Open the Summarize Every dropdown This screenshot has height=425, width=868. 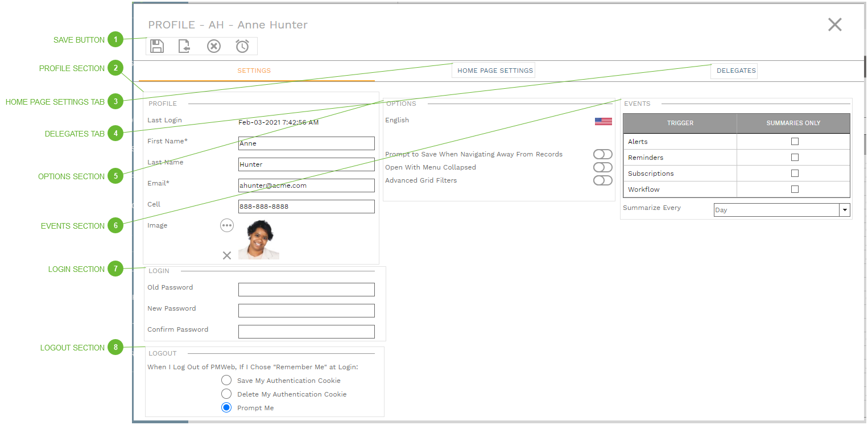click(845, 209)
